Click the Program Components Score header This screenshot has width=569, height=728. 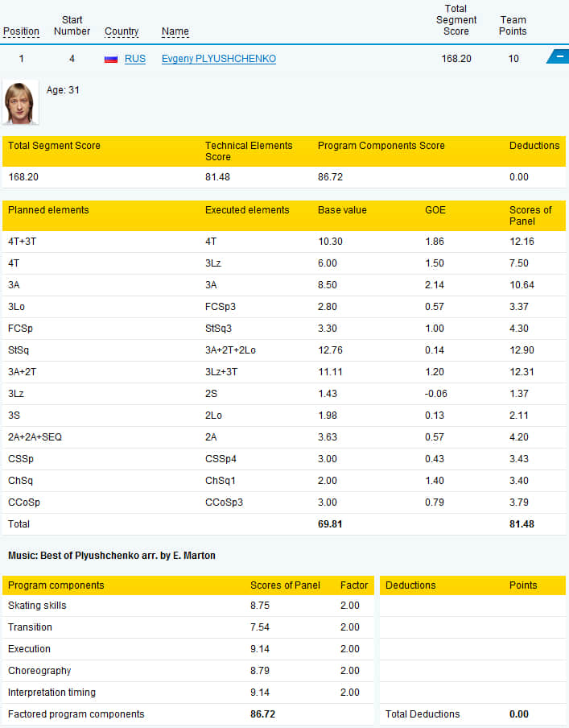click(x=381, y=145)
